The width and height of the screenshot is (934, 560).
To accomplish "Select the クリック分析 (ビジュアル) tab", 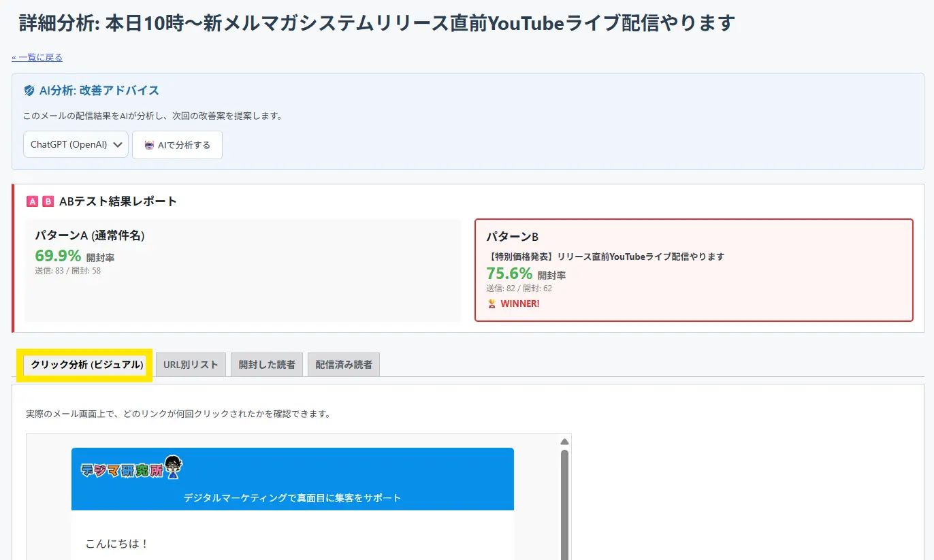I will point(87,365).
